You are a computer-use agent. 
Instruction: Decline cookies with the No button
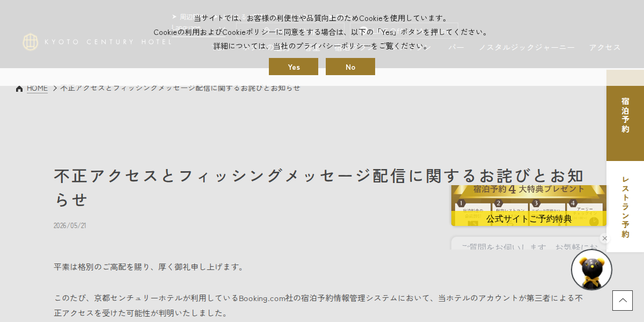(350, 67)
